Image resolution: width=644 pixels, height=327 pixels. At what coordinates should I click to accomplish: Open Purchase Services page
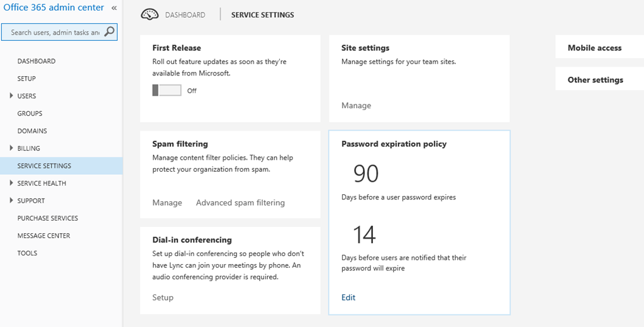pos(48,218)
